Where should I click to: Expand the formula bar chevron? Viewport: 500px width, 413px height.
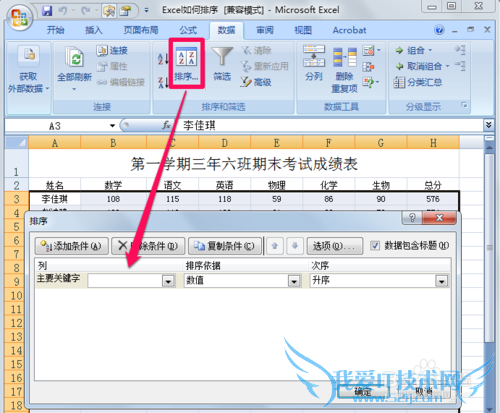488,125
